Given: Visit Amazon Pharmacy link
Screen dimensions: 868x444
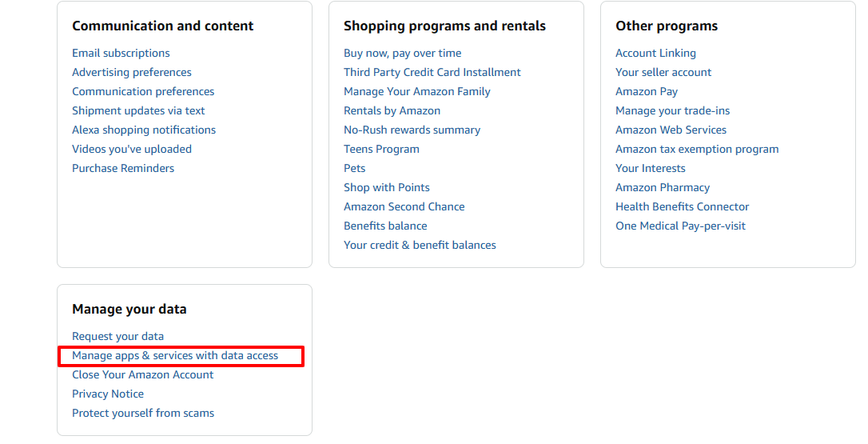Looking at the screenshot, I should (x=662, y=187).
